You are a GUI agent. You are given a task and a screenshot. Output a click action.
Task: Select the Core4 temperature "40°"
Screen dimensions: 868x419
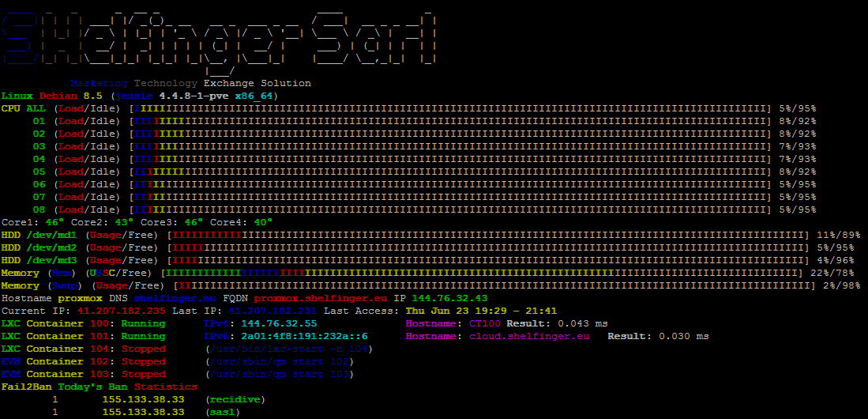pyautogui.click(x=263, y=222)
